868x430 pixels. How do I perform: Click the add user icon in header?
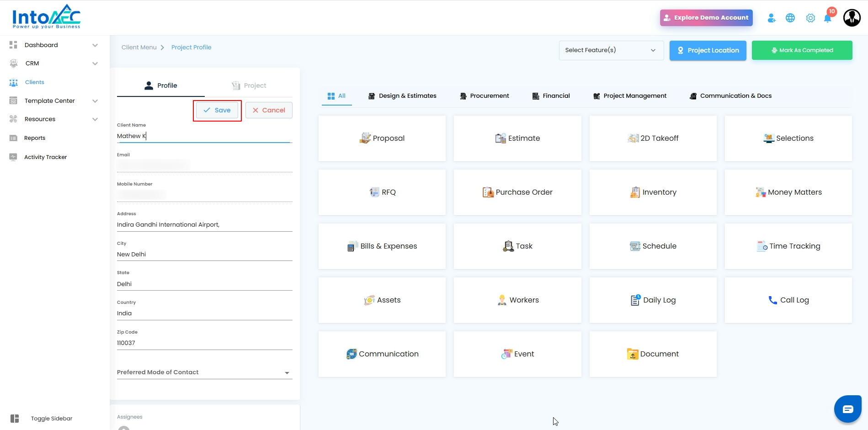click(772, 18)
